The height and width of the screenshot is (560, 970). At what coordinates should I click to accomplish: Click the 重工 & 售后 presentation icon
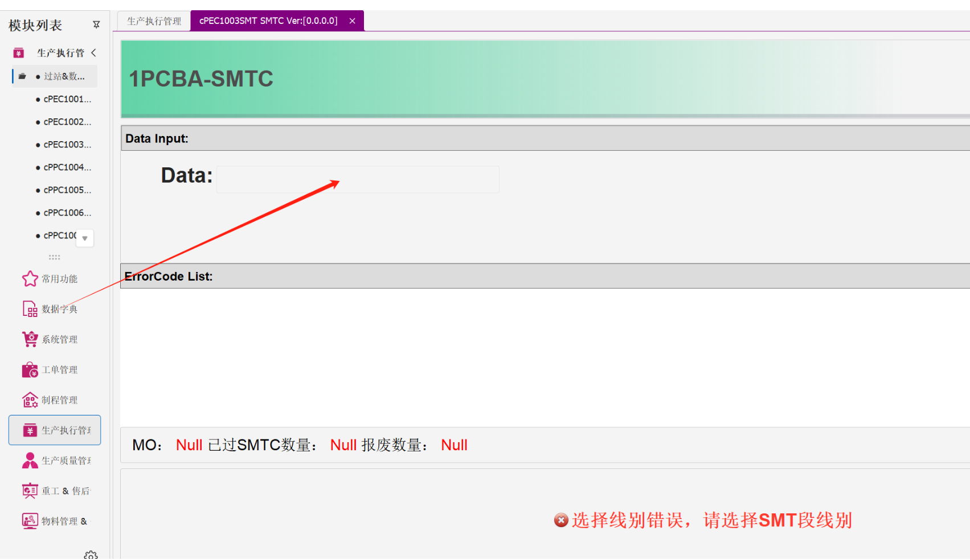[x=30, y=491]
